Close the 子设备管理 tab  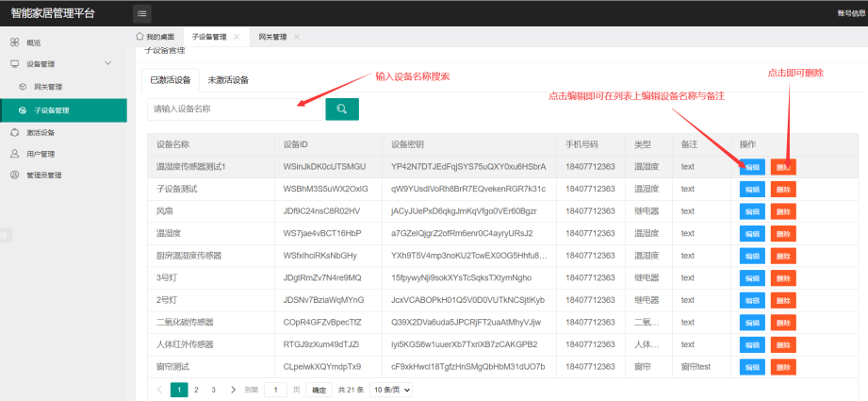coord(237,37)
